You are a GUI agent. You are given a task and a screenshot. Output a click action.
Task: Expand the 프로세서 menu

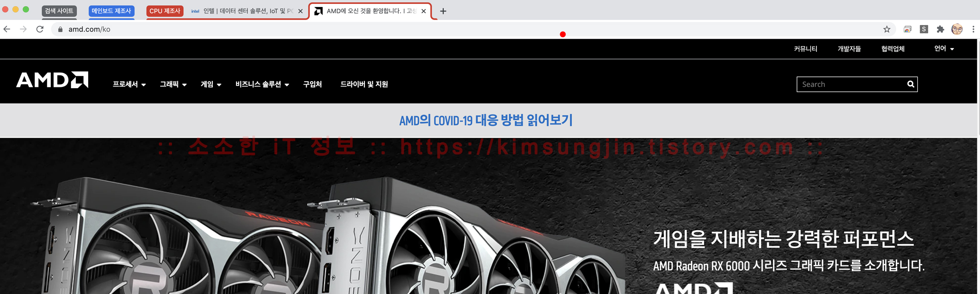pos(129,84)
